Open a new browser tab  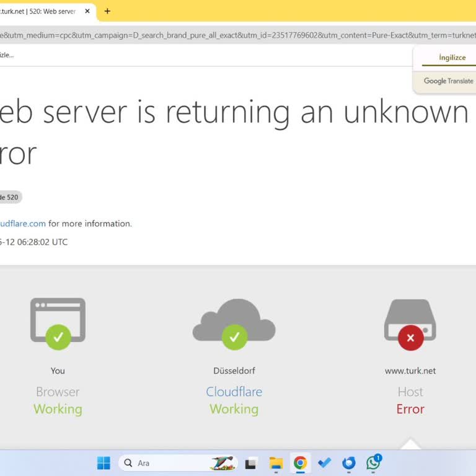107,11
